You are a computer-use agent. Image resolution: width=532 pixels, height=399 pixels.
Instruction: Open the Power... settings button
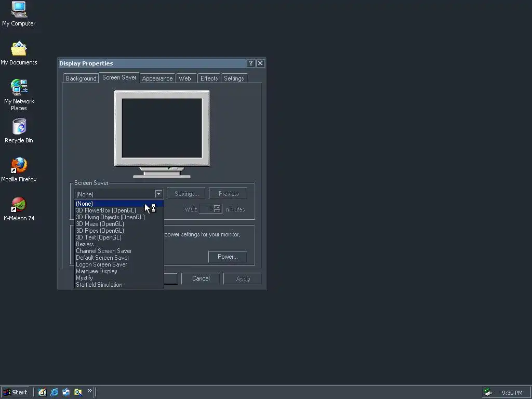coord(228,257)
